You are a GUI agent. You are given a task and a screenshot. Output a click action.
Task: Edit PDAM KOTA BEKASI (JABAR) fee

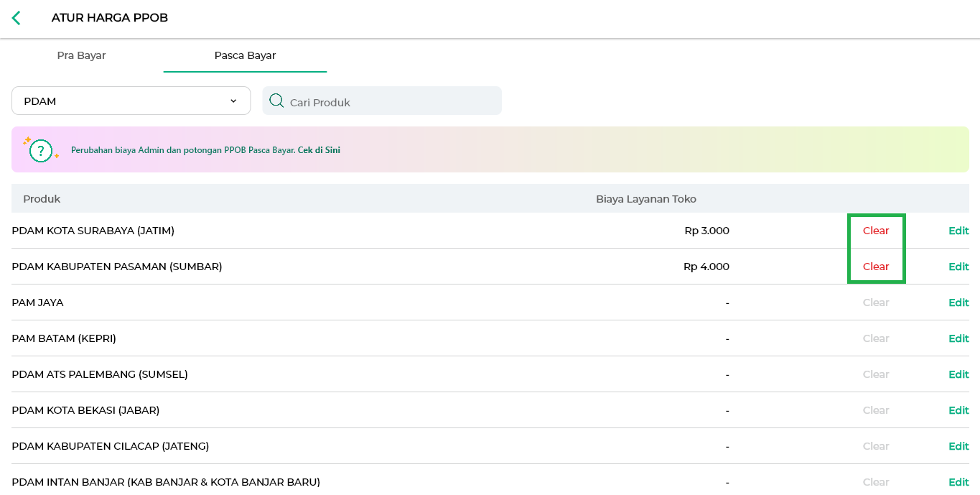(x=958, y=410)
